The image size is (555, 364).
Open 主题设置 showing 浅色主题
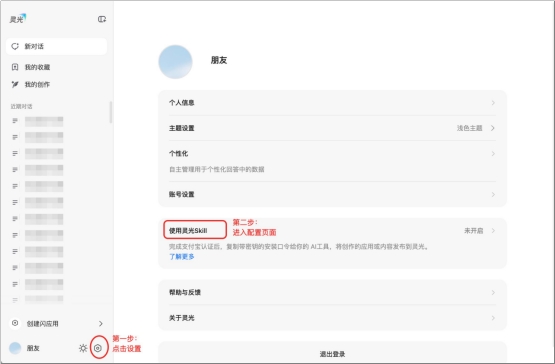pyautogui.click(x=332, y=128)
